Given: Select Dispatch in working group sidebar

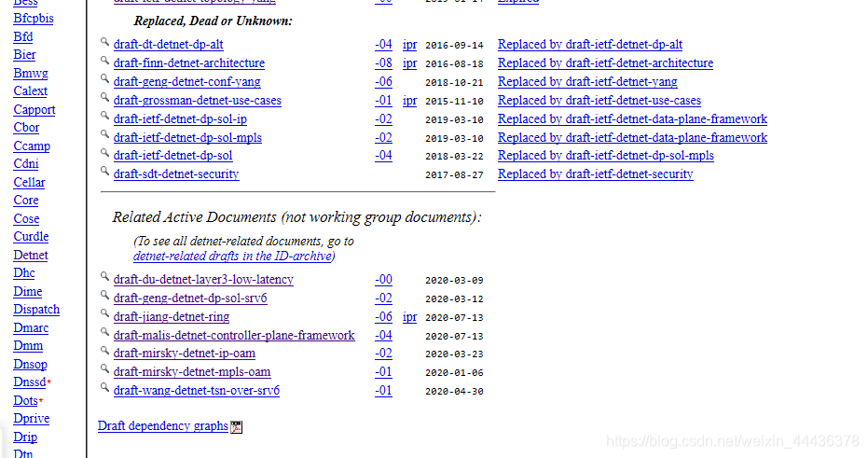Looking at the screenshot, I should pos(36,310).
